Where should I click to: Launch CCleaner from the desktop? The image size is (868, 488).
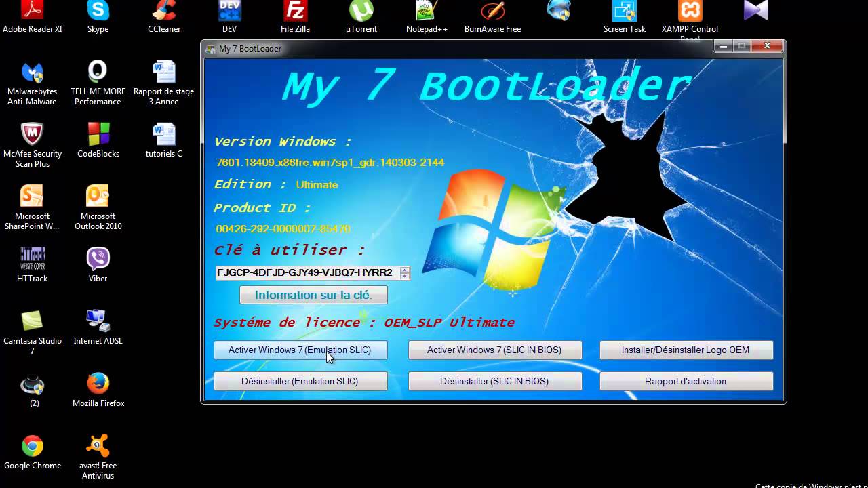[x=164, y=18]
